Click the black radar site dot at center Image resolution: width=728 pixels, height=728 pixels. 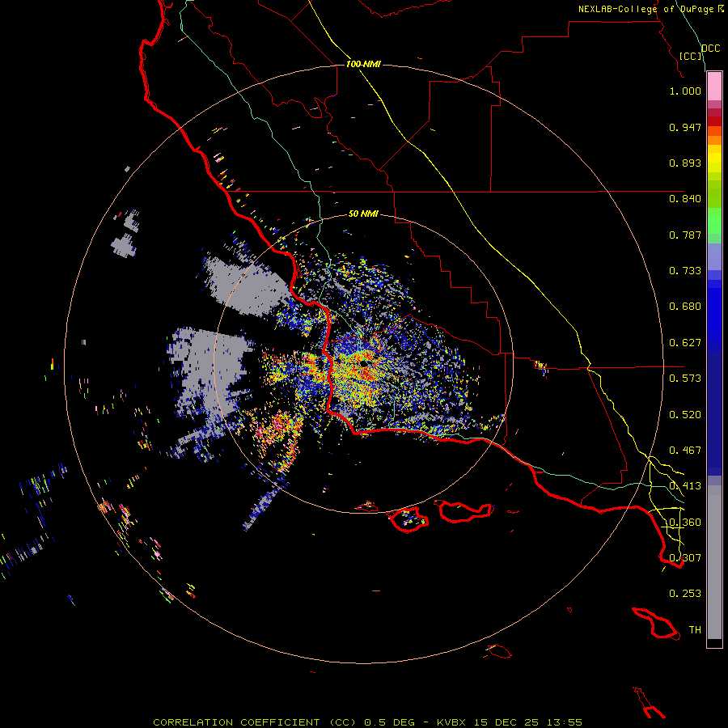(x=363, y=363)
